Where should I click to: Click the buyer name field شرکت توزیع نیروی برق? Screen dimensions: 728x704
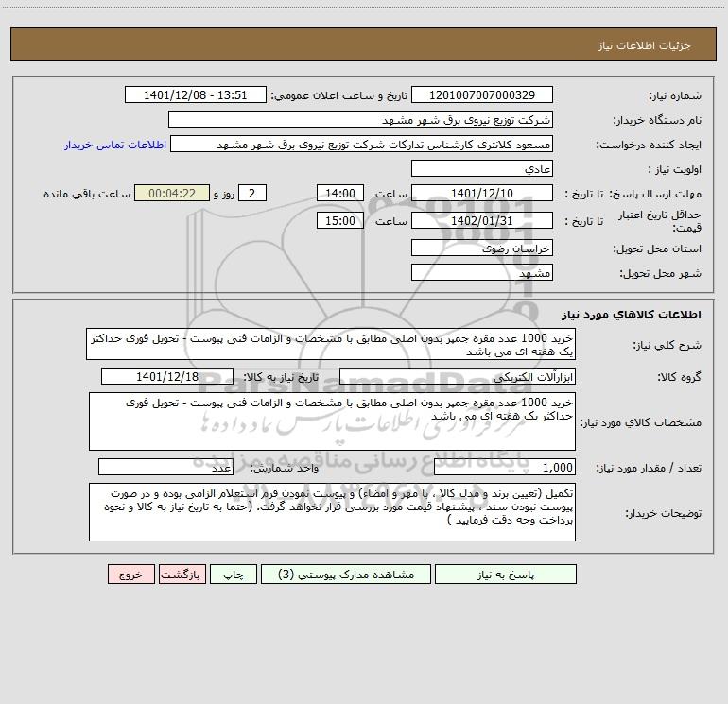[x=360, y=120]
